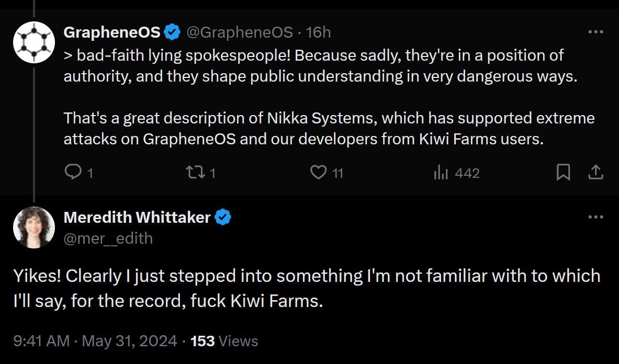Click the 153 Views count
The image size is (619, 364).
pyautogui.click(x=224, y=341)
